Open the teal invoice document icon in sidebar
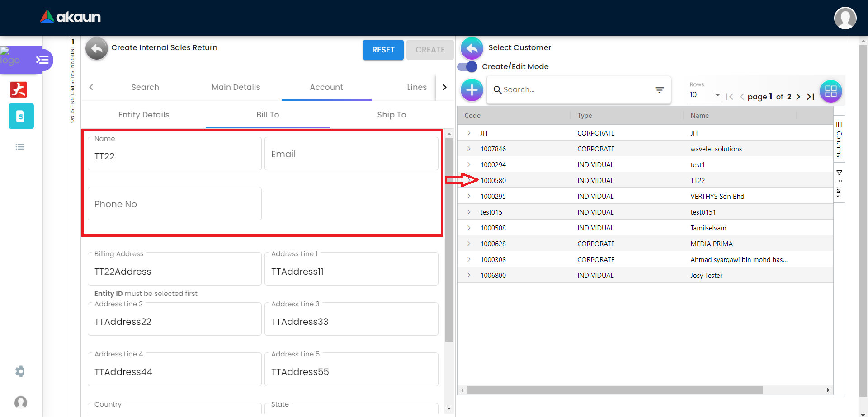Image resolution: width=868 pixels, height=417 pixels. tap(21, 116)
